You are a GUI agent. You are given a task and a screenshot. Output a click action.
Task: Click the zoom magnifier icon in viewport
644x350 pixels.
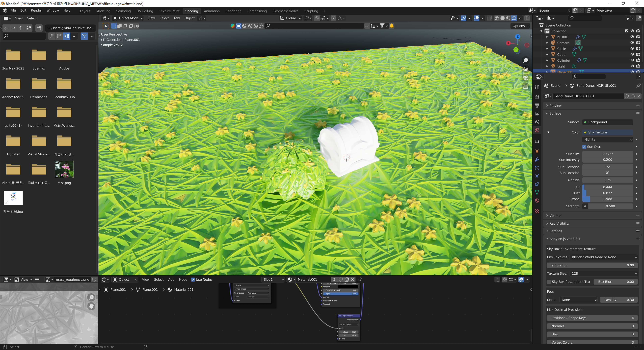525,60
